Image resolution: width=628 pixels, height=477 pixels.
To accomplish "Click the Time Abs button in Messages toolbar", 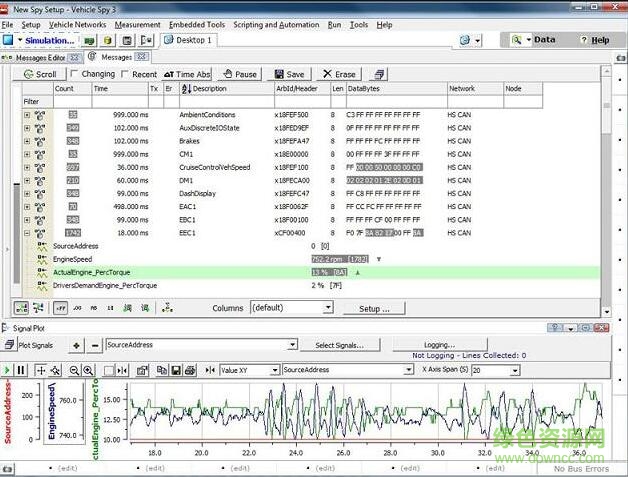I will tap(187, 74).
